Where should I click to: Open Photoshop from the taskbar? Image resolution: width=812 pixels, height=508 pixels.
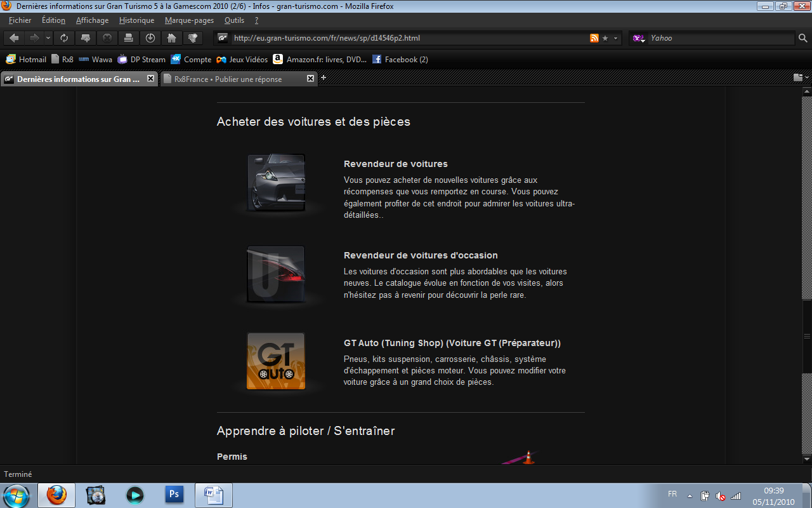point(174,495)
